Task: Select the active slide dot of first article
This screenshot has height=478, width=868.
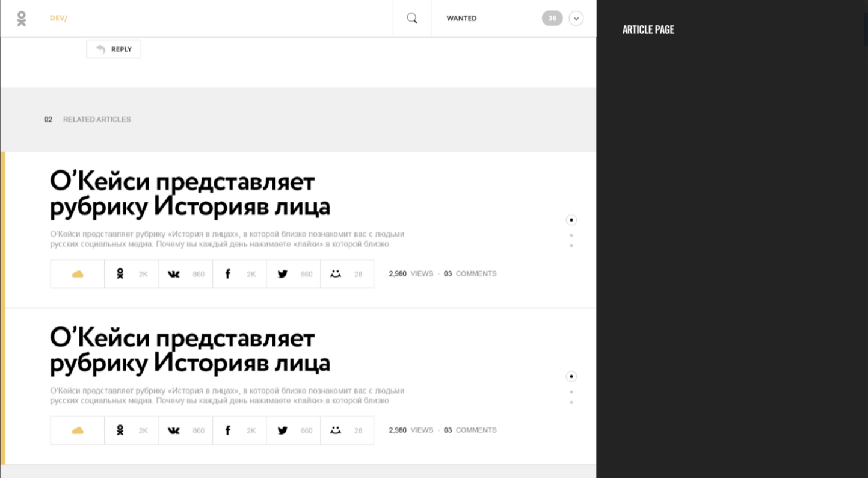Action: tap(571, 220)
